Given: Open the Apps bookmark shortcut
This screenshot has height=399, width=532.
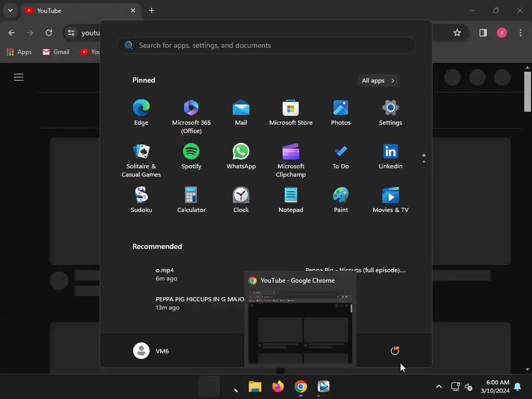Looking at the screenshot, I should (19, 52).
